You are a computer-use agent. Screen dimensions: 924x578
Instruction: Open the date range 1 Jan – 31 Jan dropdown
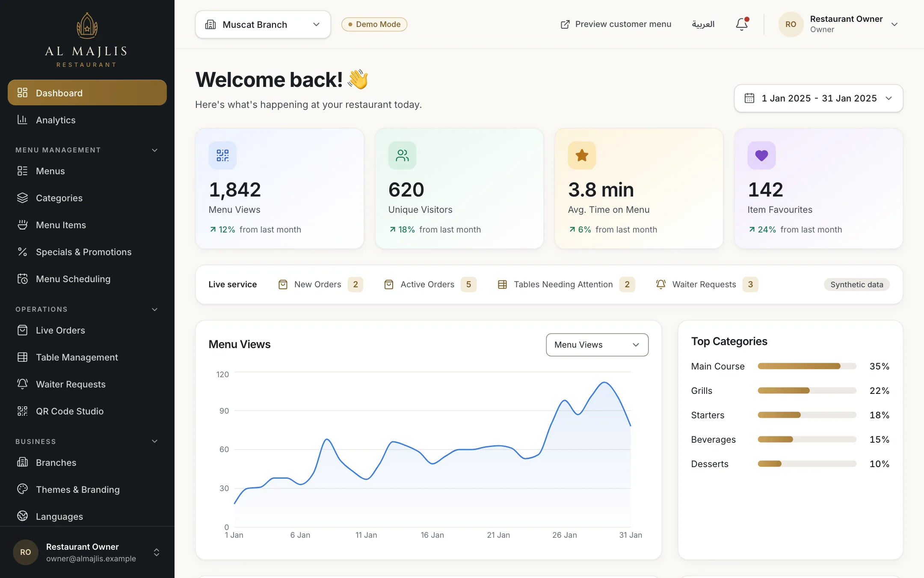point(818,98)
